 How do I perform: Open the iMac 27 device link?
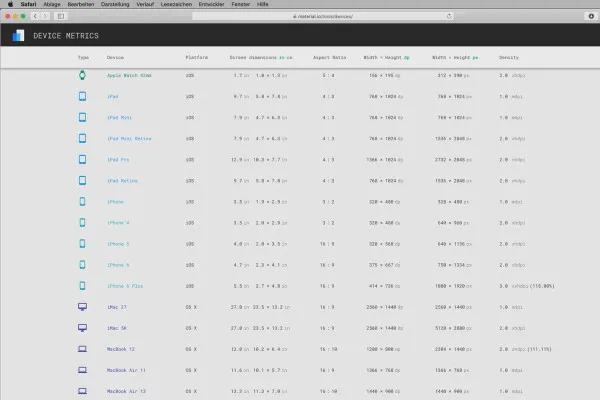click(x=117, y=307)
